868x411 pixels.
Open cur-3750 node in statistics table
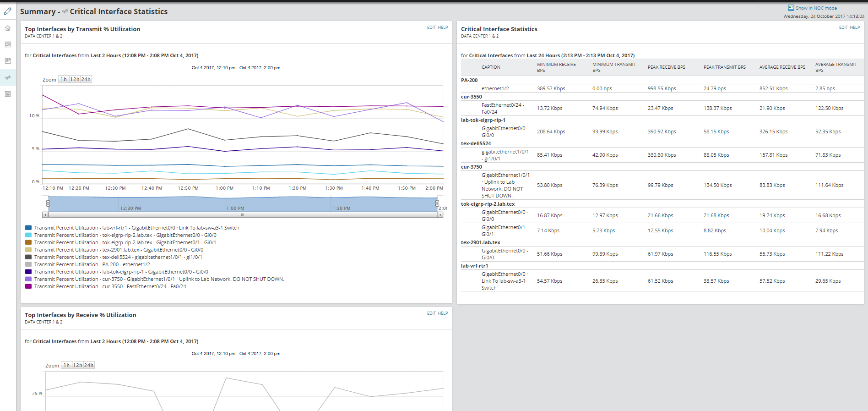pos(472,167)
